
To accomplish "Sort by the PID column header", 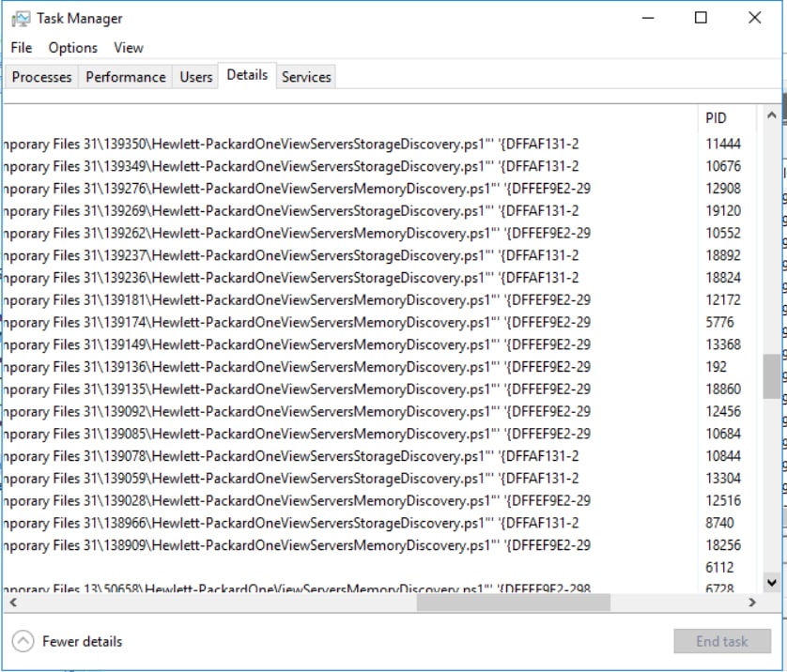I will pos(726,118).
